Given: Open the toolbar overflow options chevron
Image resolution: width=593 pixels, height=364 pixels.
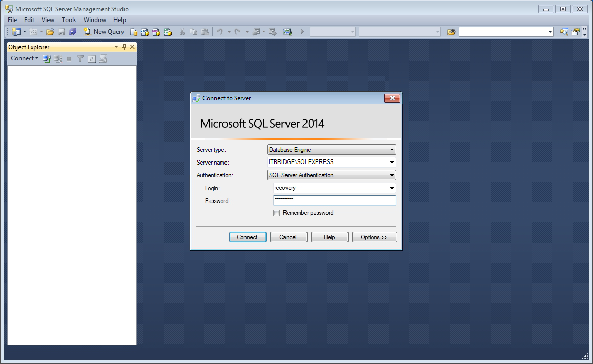Looking at the screenshot, I should tap(585, 32).
